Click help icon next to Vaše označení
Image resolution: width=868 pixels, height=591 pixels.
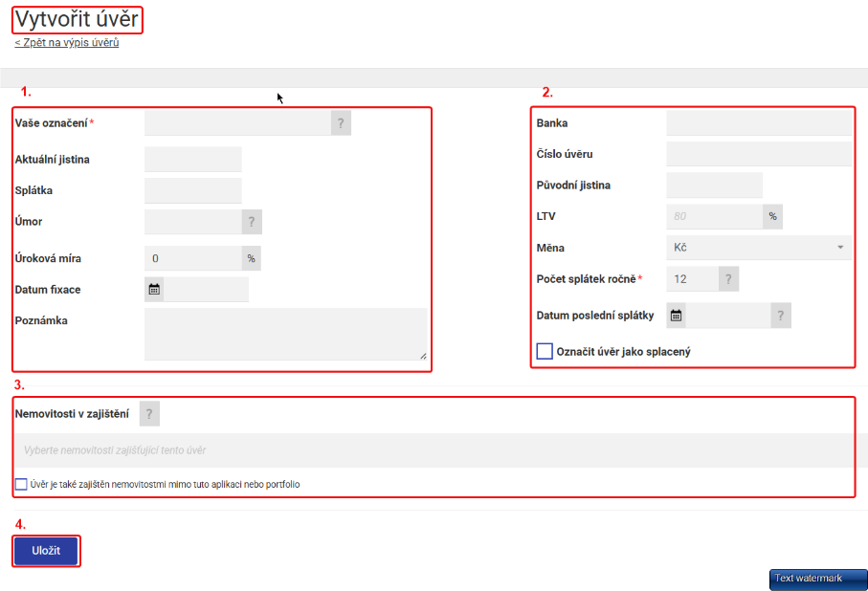click(x=341, y=123)
